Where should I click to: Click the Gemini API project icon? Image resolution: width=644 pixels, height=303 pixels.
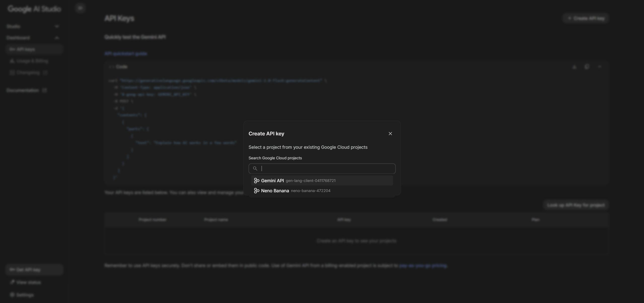tap(256, 180)
